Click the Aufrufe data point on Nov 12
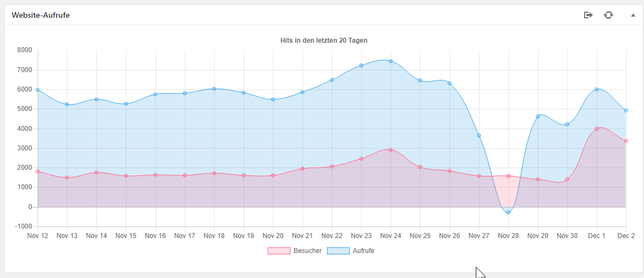644x278 pixels. (x=38, y=90)
